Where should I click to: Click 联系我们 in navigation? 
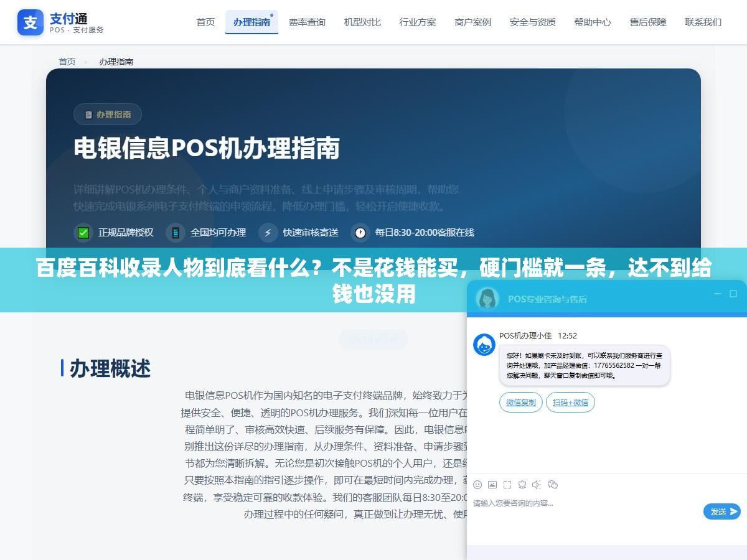click(x=703, y=22)
